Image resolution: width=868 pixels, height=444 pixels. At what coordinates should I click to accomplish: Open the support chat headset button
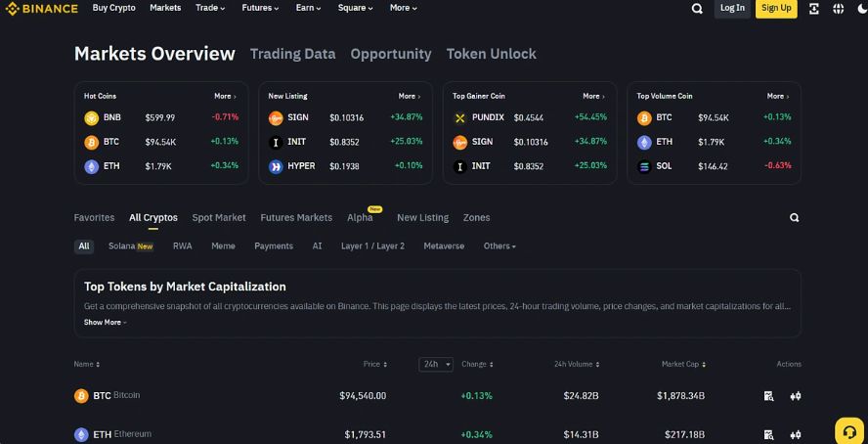(x=848, y=431)
